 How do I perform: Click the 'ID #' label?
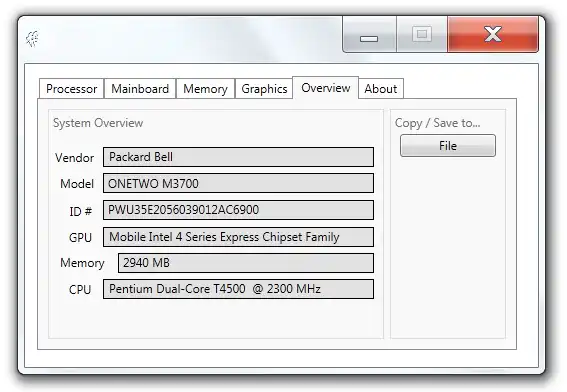[80, 211]
